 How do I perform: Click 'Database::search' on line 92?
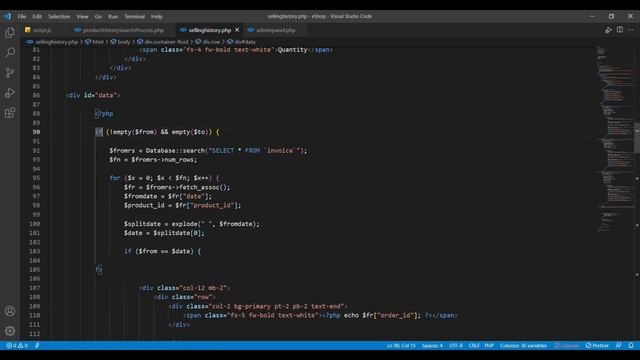175,150
